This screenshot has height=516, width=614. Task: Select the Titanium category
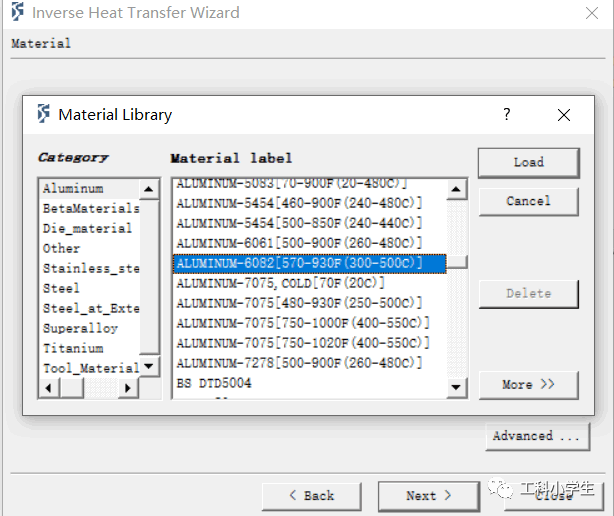[90, 348]
